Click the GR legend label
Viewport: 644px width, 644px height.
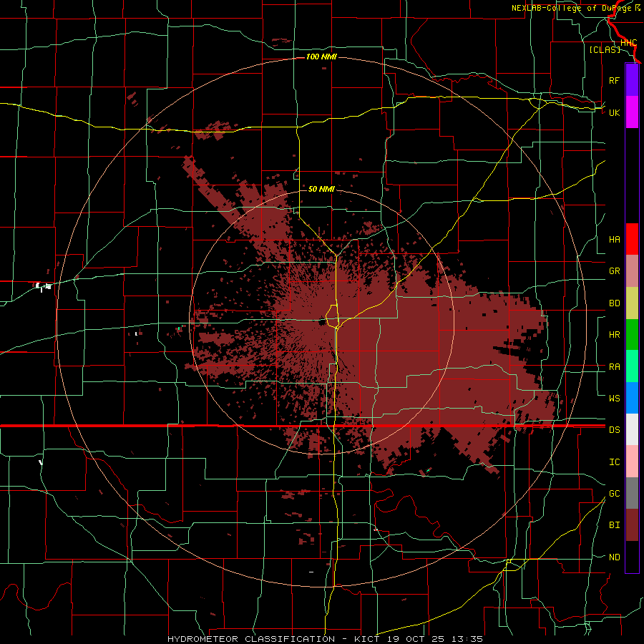click(614, 271)
